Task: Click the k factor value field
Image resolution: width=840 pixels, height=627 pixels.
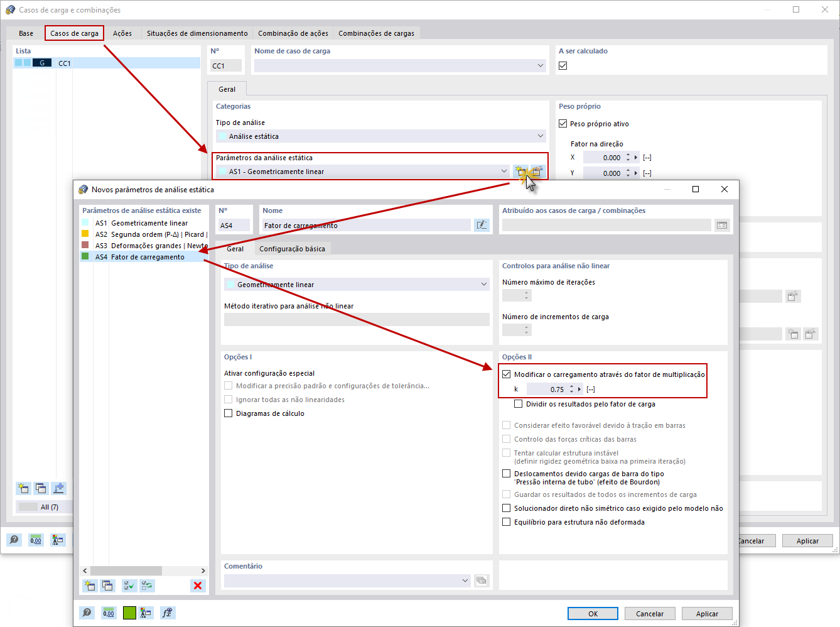Action: click(x=547, y=390)
